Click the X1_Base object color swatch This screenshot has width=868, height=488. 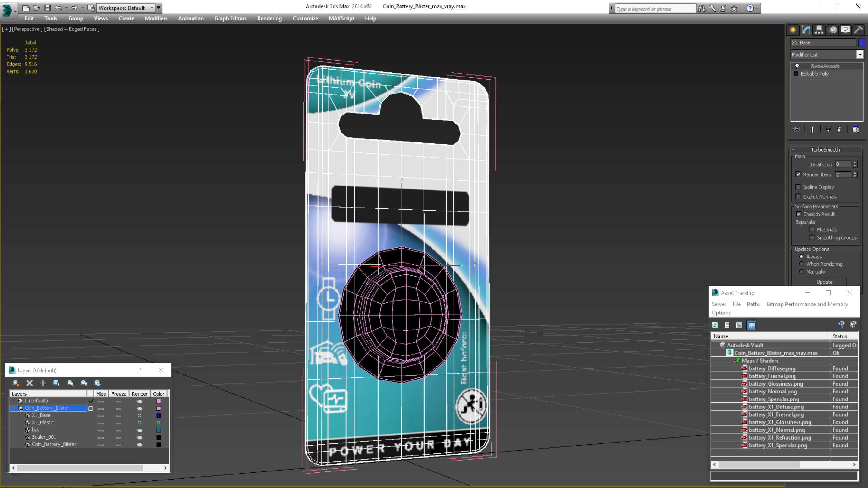(x=862, y=42)
